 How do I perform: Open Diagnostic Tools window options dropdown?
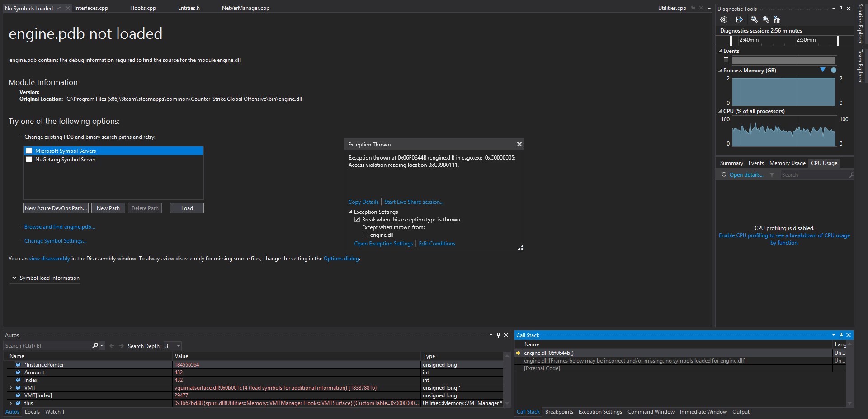click(834, 9)
